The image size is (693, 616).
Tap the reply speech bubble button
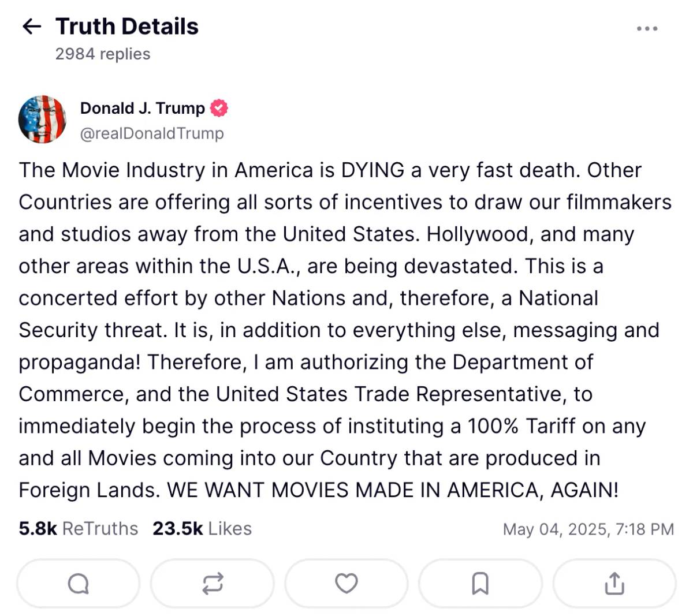pos(79,584)
